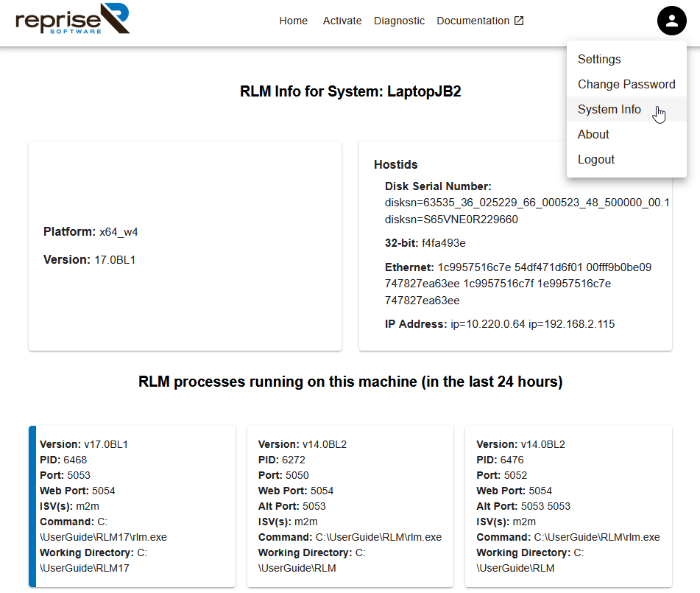Click the Reprise Software logo
This screenshot has height=593, width=700.
pyautogui.click(x=72, y=19)
